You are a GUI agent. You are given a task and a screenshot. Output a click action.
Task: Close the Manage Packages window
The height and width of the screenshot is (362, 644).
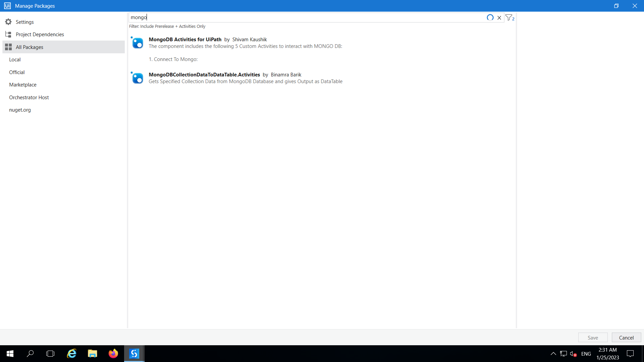point(635,6)
